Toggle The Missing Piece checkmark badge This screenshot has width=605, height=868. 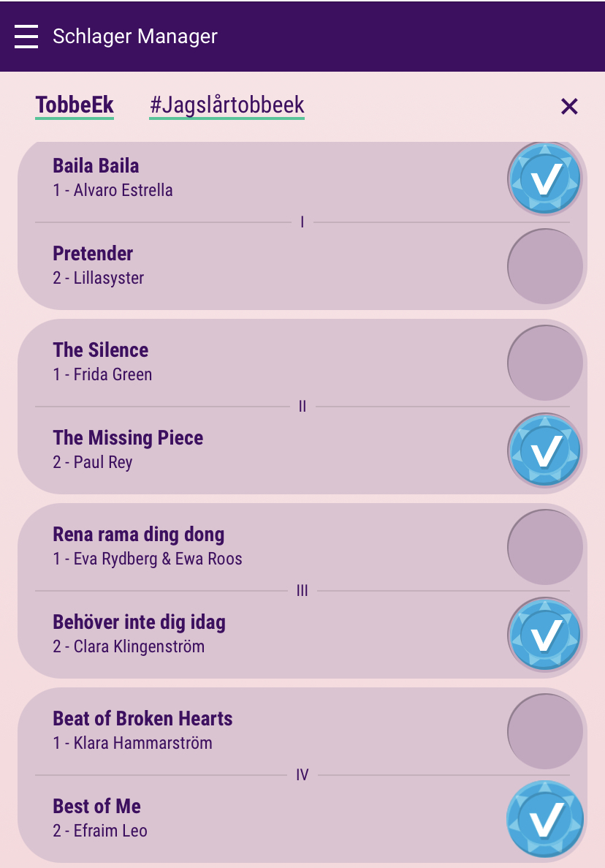[x=544, y=450]
